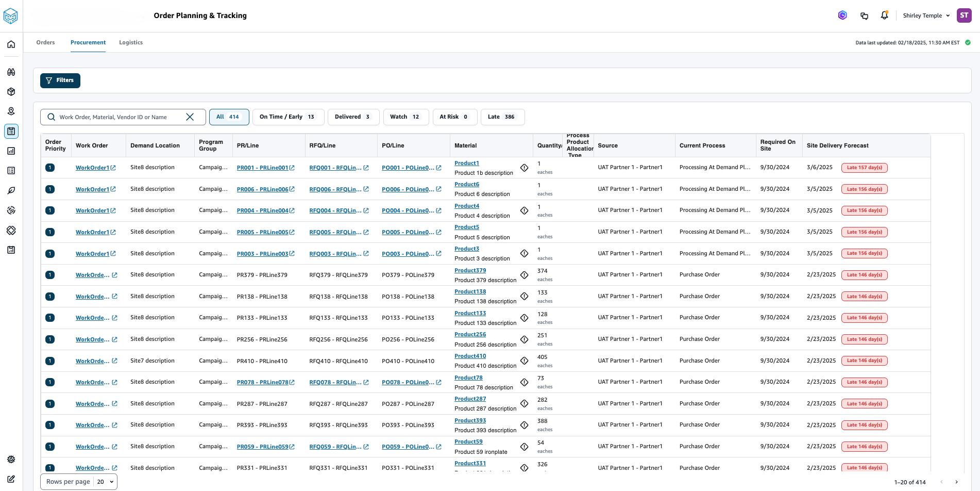This screenshot has height=491, width=980.
Task: Select the Late 386 status filter
Action: tap(502, 117)
